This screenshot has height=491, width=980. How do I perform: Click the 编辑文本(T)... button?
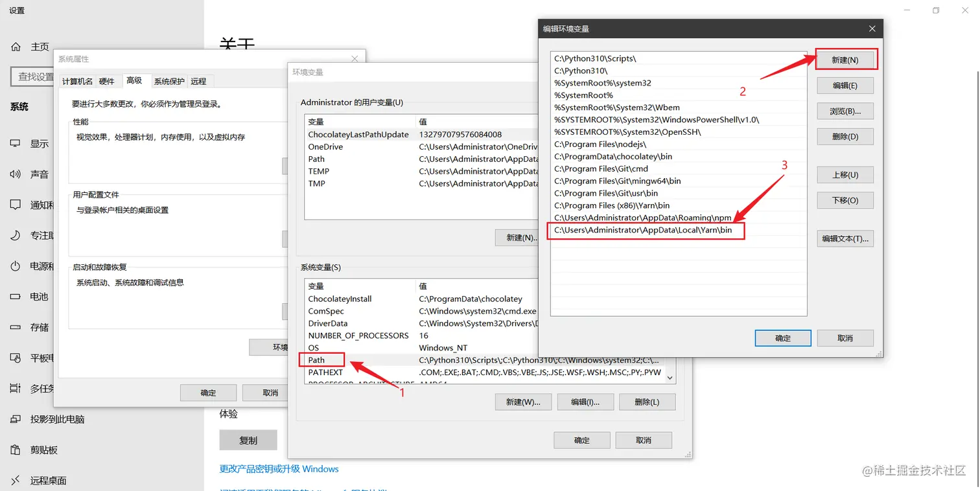tap(845, 238)
